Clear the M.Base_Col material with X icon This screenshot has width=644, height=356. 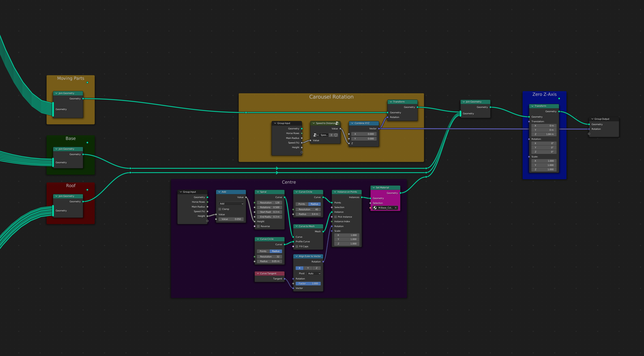(x=396, y=208)
